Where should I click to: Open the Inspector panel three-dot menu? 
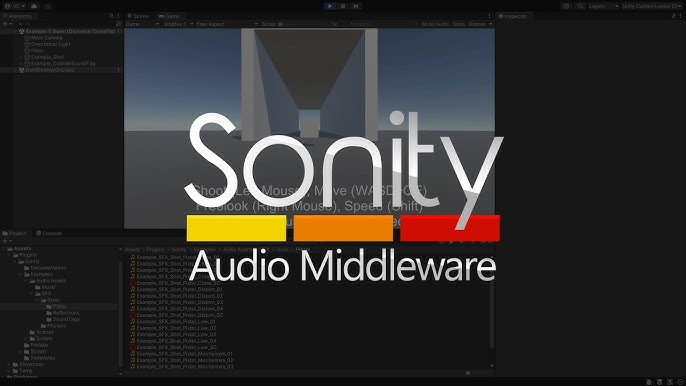[x=681, y=16]
